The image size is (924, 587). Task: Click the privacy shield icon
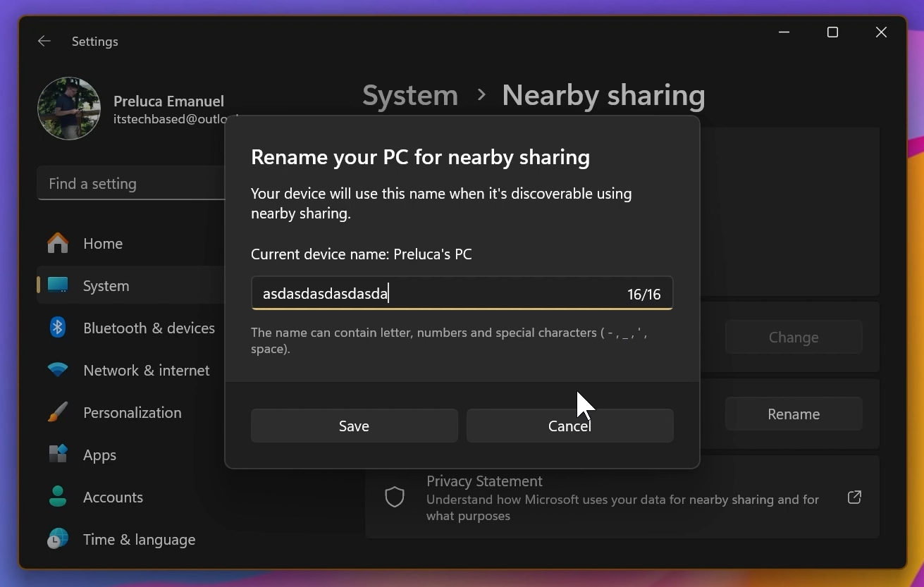pyautogui.click(x=395, y=497)
